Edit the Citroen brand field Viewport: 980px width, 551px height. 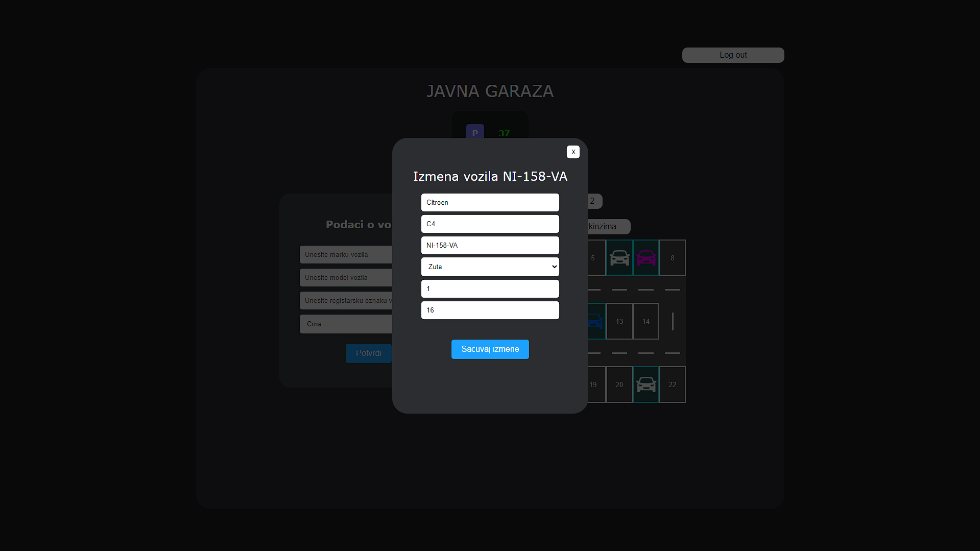[x=490, y=202]
